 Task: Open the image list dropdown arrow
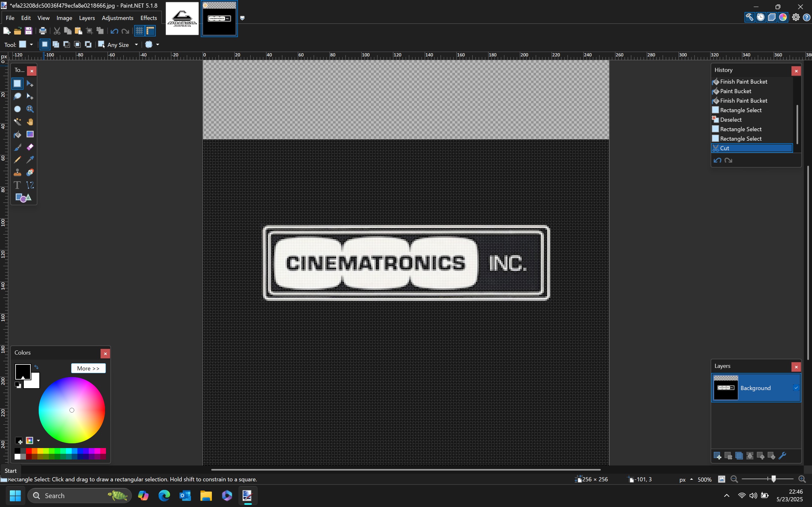[x=242, y=18]
